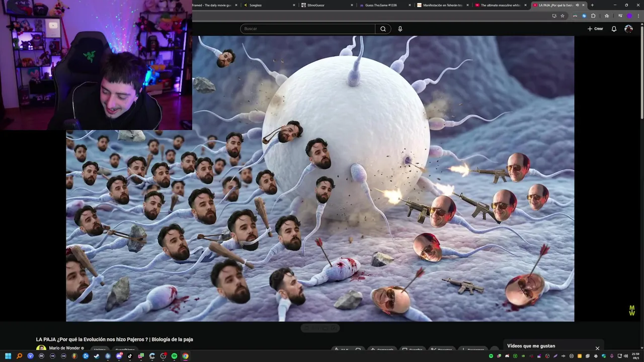Viewport: 644px width, 362px height.
Task: Mute the LA PAJA tab audio icon
Action: [577, 5]
